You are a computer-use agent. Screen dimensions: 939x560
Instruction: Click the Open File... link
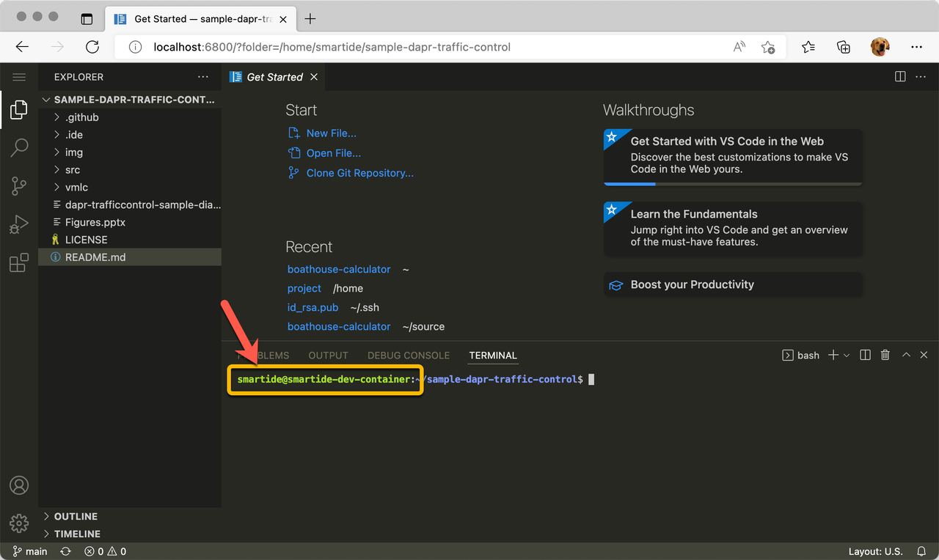click(334, 153)
